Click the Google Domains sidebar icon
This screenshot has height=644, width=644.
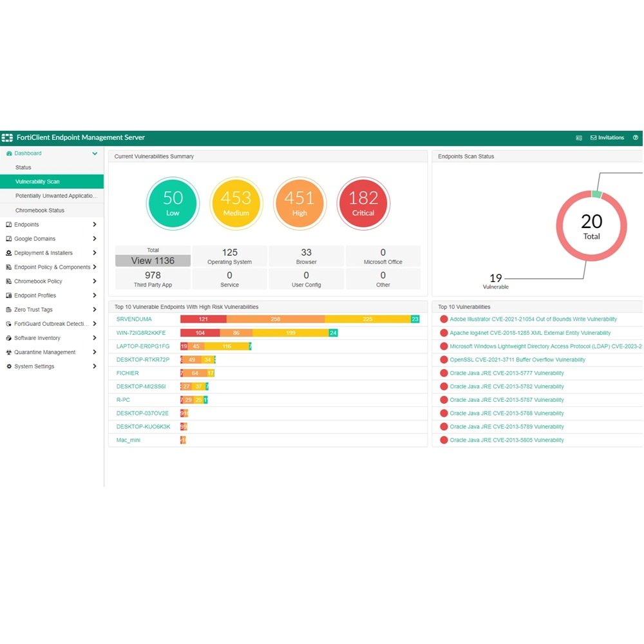click(x=8, y=239)
